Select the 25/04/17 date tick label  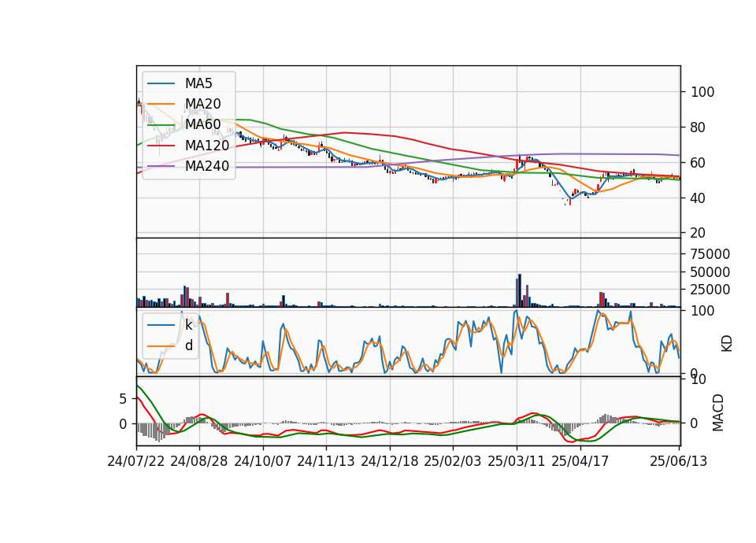[x=580, y=461]
